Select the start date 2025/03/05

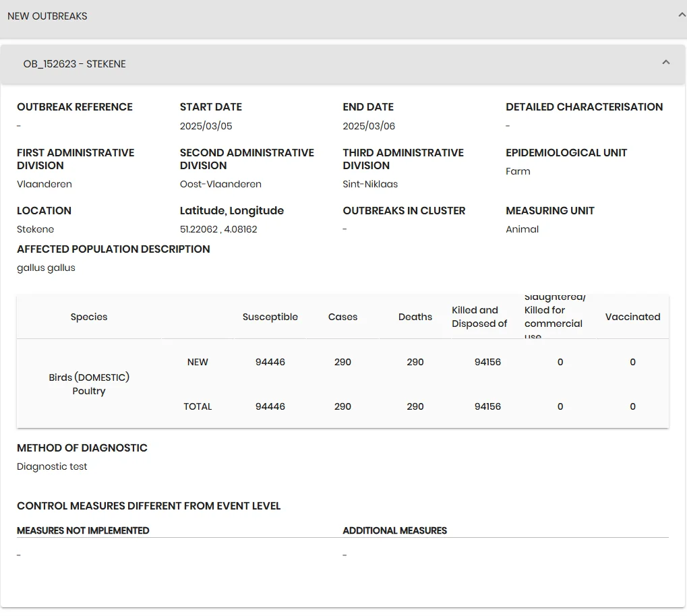click(x=206, y=126)
